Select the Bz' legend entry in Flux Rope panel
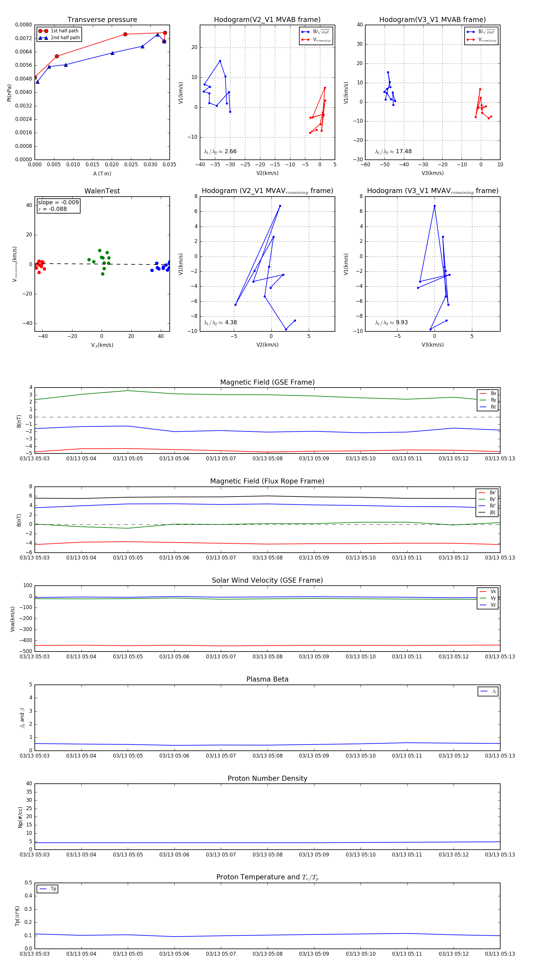Viewport: 535px width, 980px height. (487, 506)
